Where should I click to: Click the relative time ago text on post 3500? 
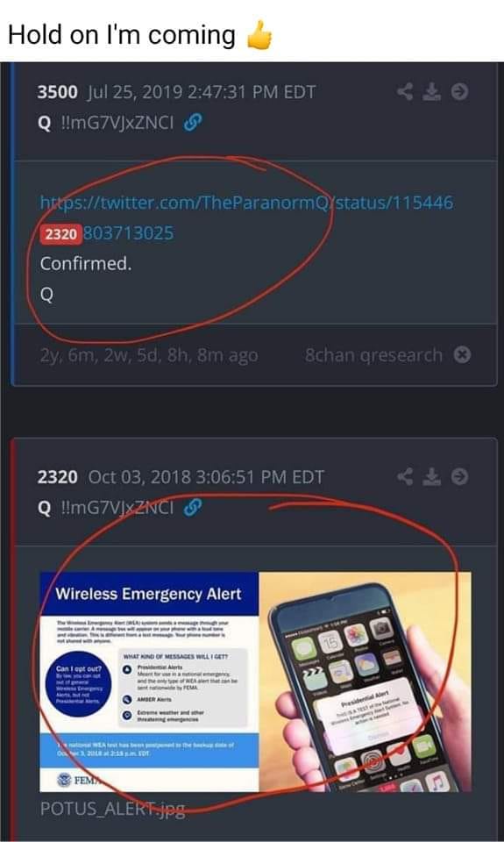pos(149,355)
